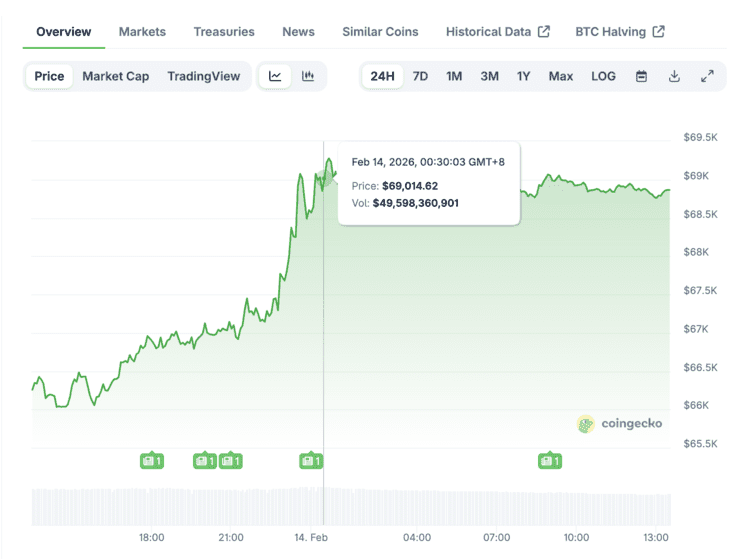Click the volume range navigator bar

tap(351, 507)
